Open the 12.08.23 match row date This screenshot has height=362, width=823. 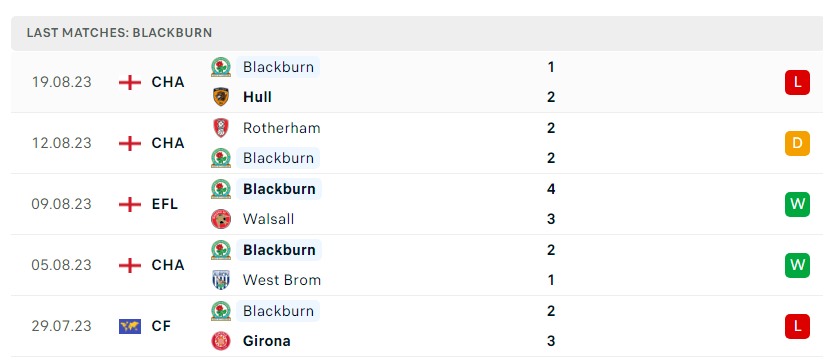[x=61, y=143]
